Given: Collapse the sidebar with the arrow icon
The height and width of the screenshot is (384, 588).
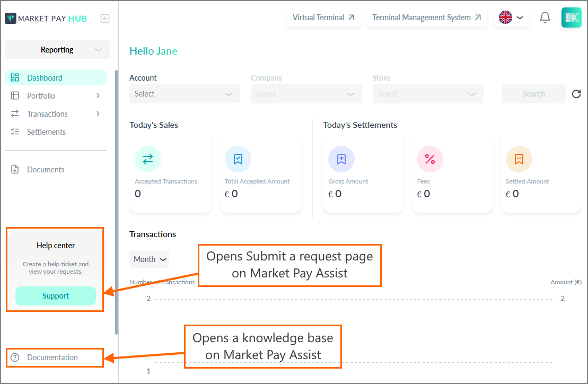Looking at the screenshot, I should coord(105,19).
